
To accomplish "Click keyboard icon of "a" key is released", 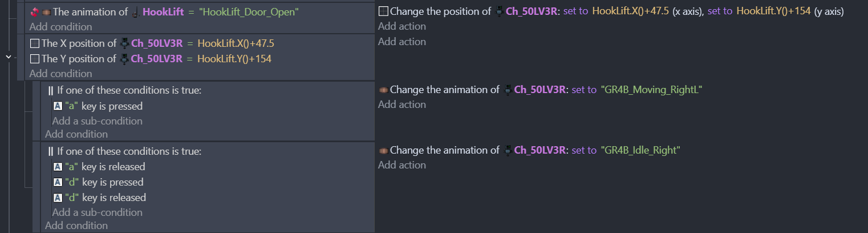I will point(57,167).
